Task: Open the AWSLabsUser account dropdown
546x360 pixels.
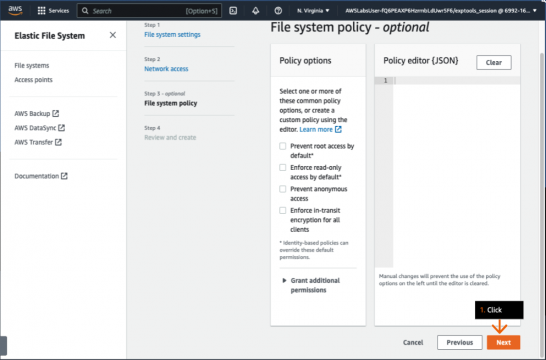Action: [441, 11]
